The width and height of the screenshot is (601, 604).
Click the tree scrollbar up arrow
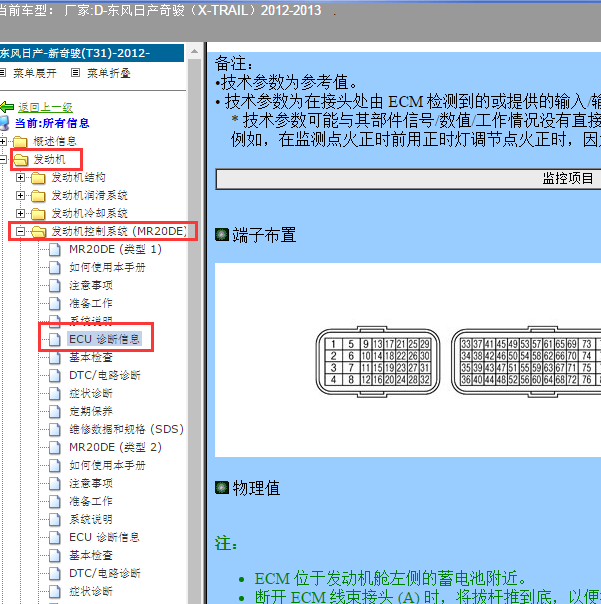(x=195, y=51)
